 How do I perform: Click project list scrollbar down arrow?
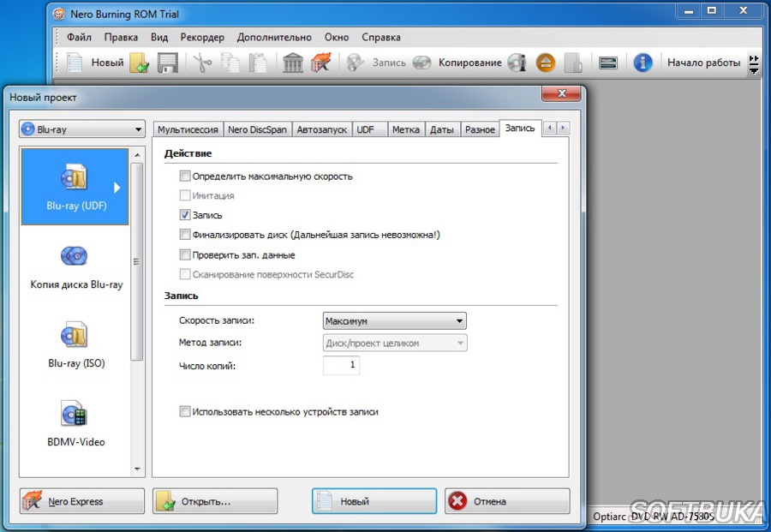point(137,469)
